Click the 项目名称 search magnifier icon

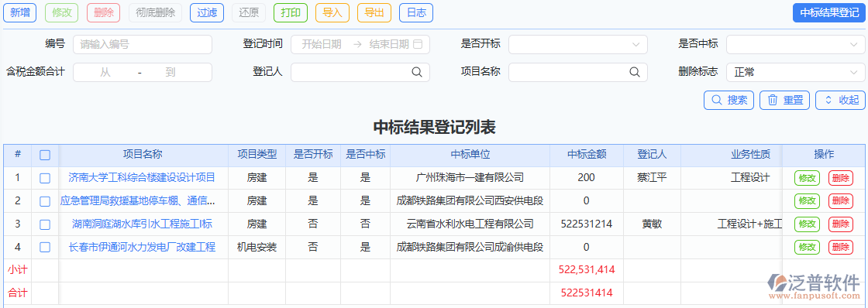point(635,72)
